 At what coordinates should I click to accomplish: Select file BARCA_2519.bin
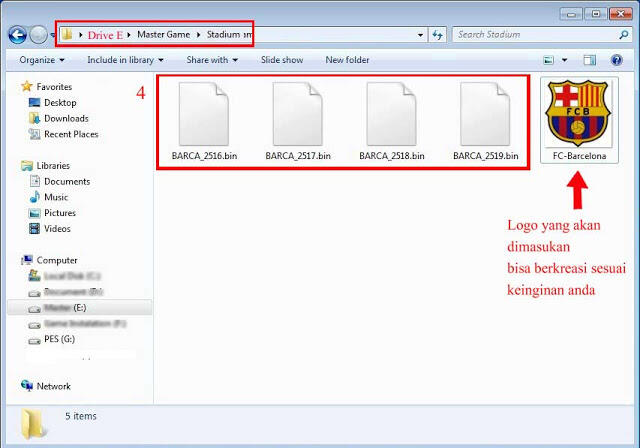click(486, 121)
